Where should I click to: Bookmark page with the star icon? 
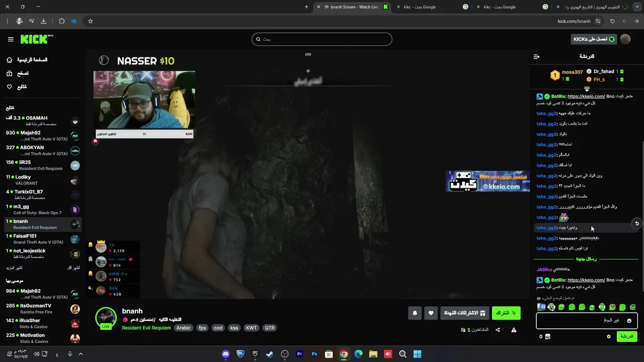[x=91, y=21]
